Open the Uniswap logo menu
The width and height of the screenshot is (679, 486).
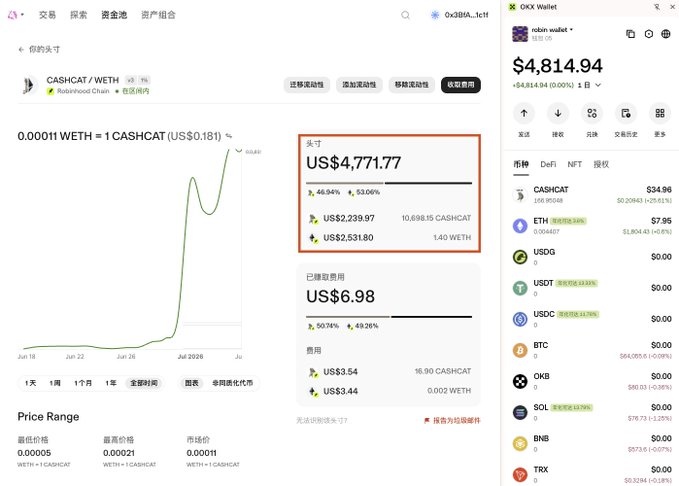(x=15, y=15)
